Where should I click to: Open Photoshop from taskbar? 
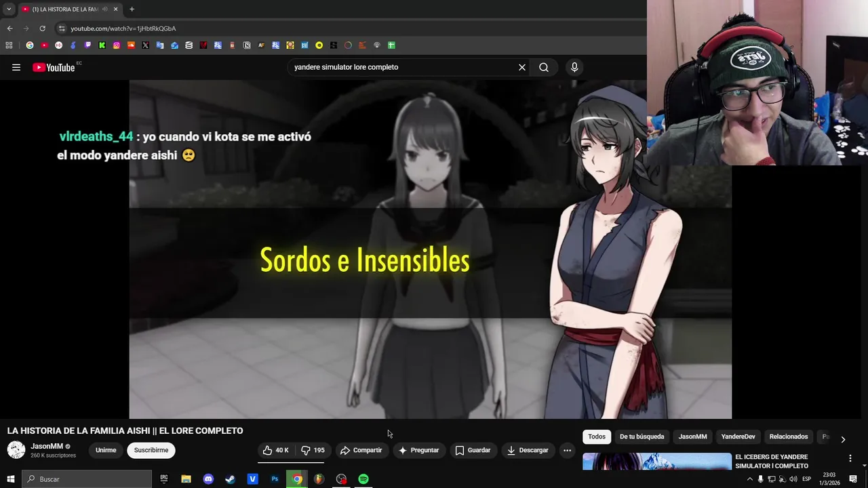click(x=275, y=479)
